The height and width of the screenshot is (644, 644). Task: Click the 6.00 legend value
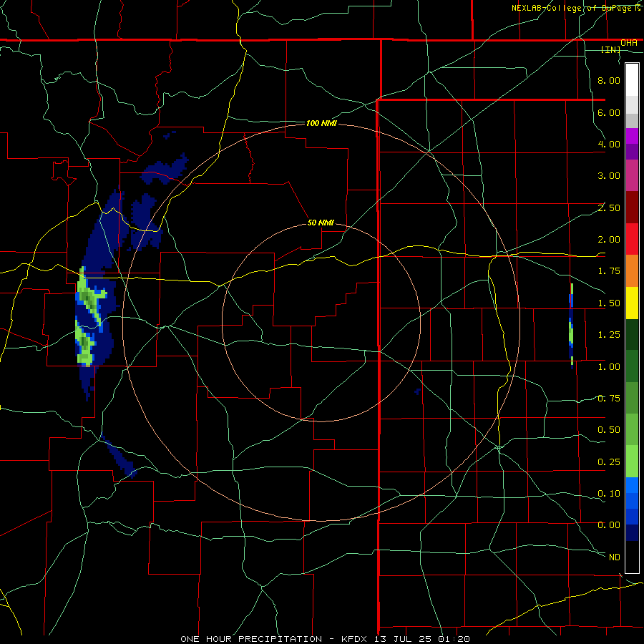[x=609, y=112]
